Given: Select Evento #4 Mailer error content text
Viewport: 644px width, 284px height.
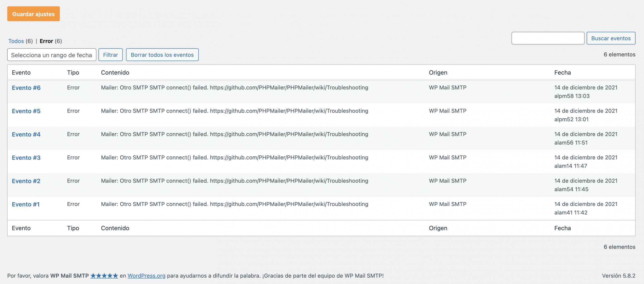Looking at the screenshot, I should 234,134.
